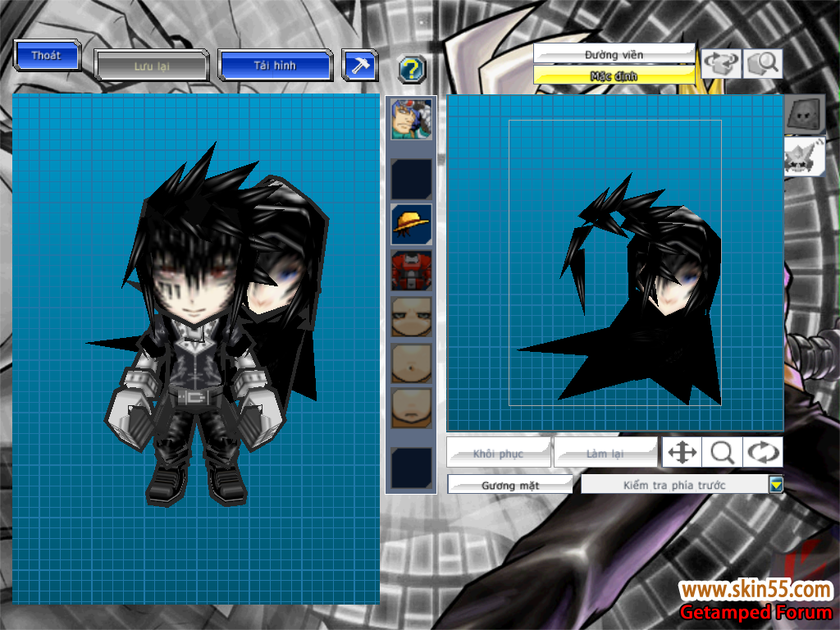Image resolution: width=840 pixels, height=630 pixels.
Task: Select the face skin texture slot
Action: (x=412, y=317)
